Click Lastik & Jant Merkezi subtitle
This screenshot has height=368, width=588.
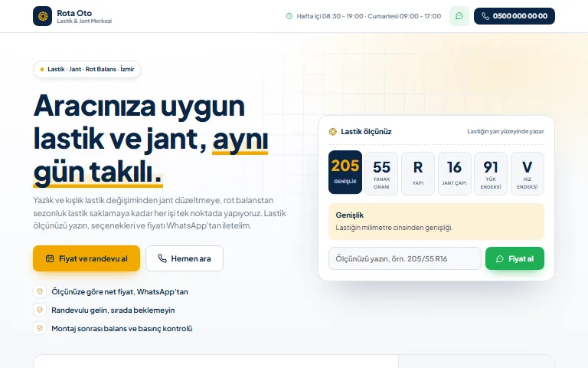click(x=84, y=21)
